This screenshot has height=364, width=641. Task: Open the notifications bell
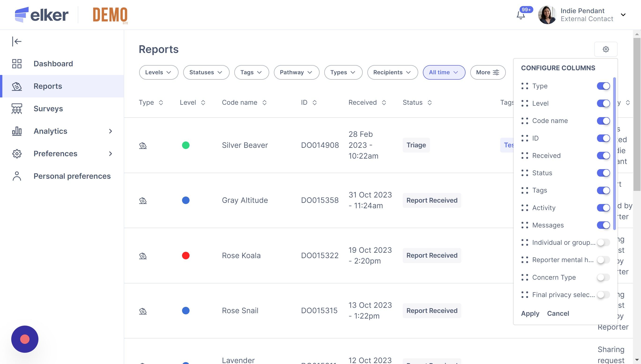click(521, 15)
